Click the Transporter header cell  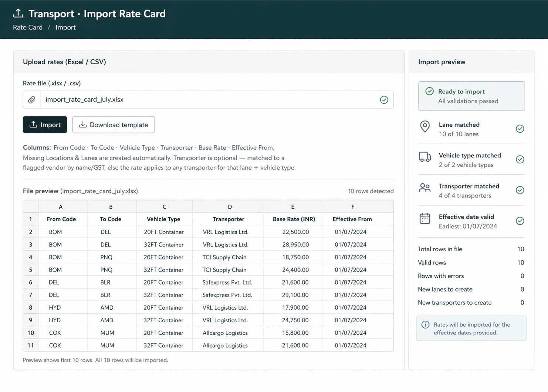(x=229, y=219)
